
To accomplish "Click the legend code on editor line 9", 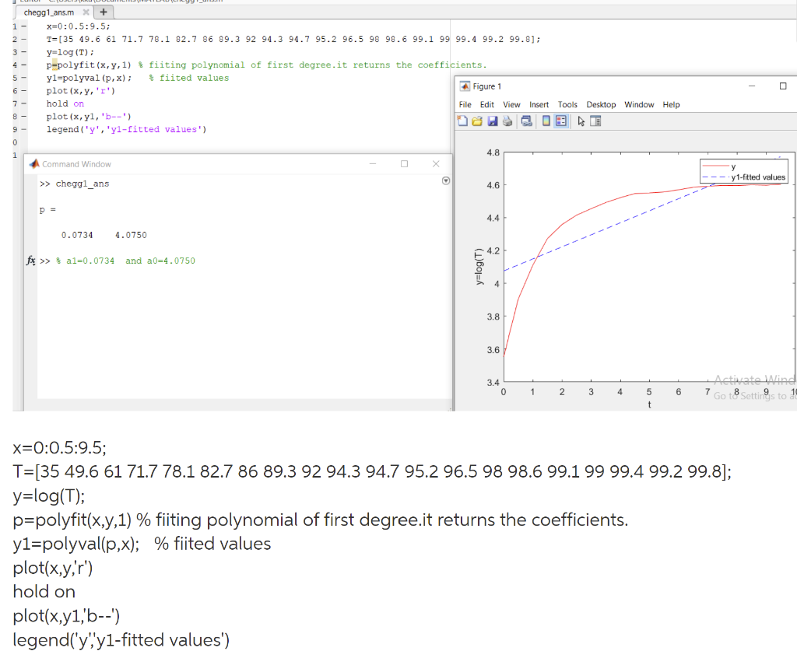I will (x=127, y=129).
